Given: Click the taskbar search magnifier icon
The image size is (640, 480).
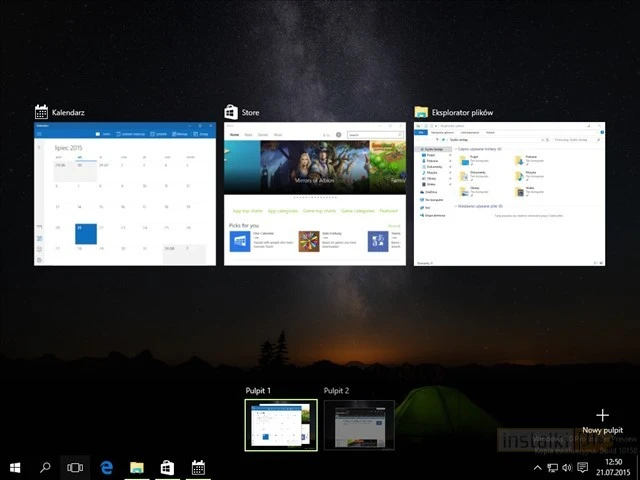Looking at the screenshot, I should (45, 467).
